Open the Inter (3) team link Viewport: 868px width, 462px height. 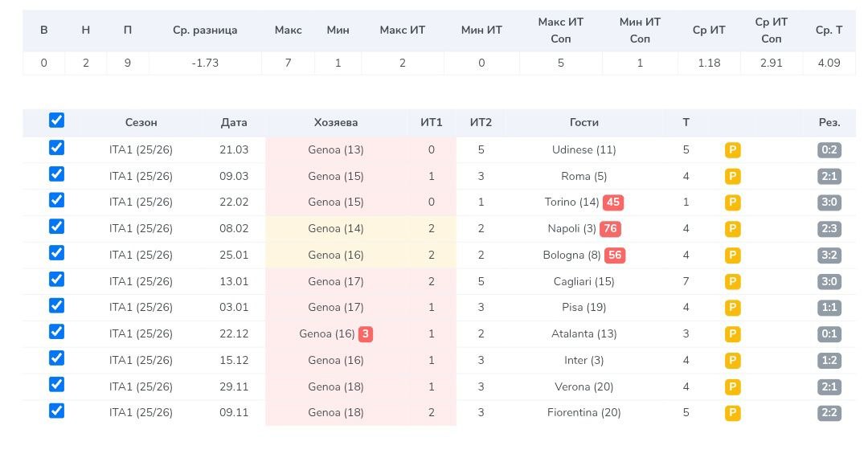[x=584, y=361]
